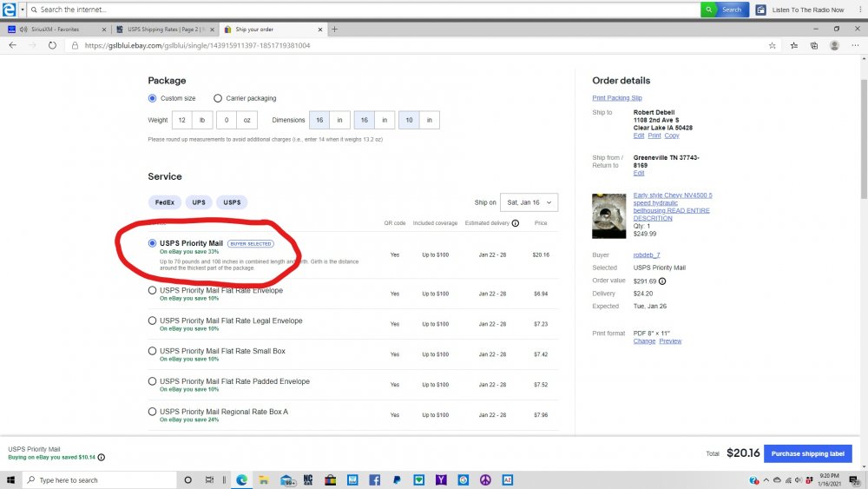Filter services by USPS
Image resolution: width=868 pixels, height=489 pixels.
point(232,202)
